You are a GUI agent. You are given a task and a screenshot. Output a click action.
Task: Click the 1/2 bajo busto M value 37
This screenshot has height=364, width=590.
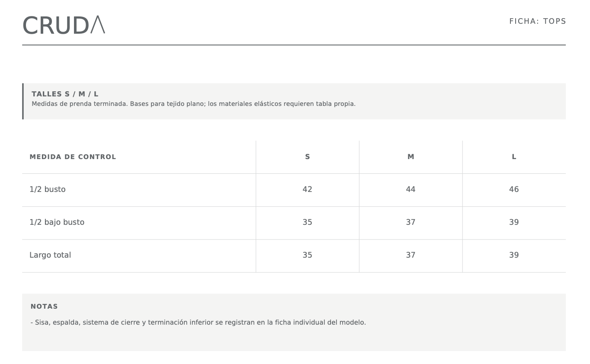411,222
